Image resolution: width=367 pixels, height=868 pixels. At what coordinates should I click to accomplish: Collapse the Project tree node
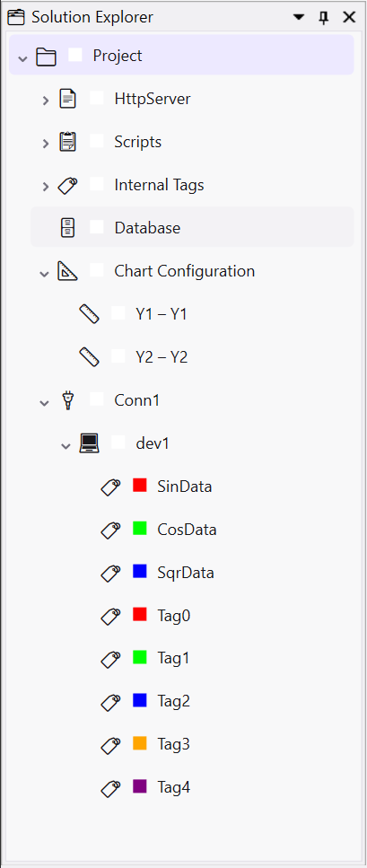tap(22, 57)
